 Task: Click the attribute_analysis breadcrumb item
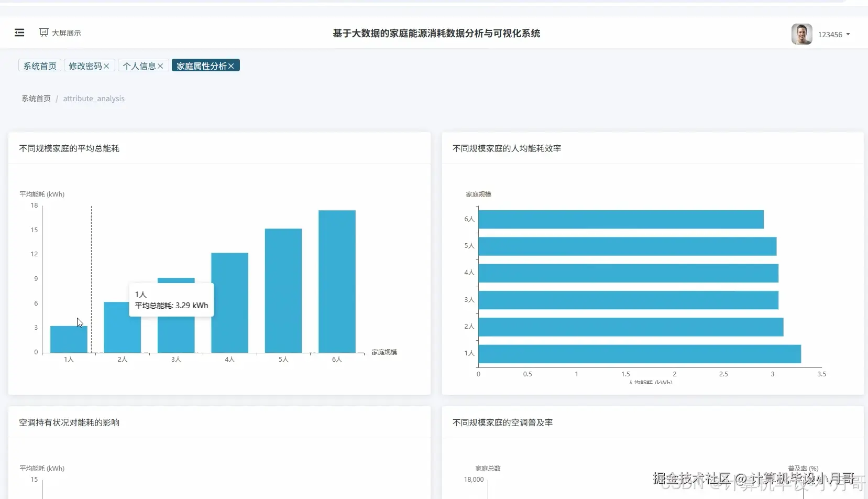click(94, 99)
